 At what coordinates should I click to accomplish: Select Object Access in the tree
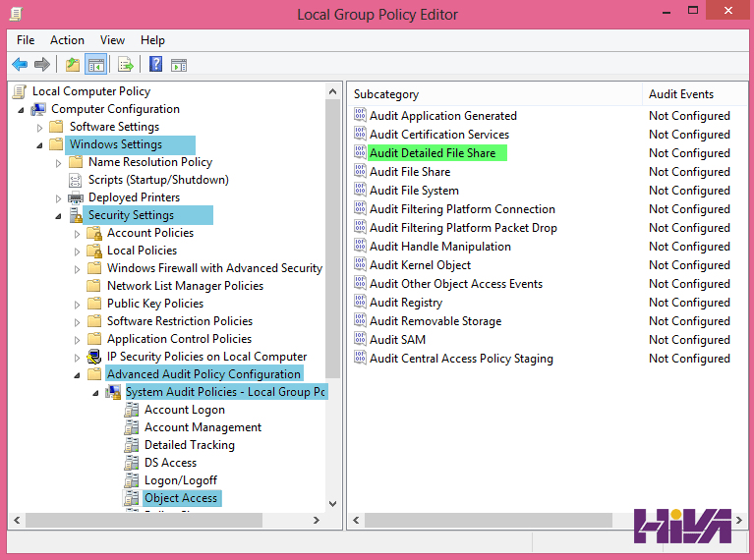(181, 498)
